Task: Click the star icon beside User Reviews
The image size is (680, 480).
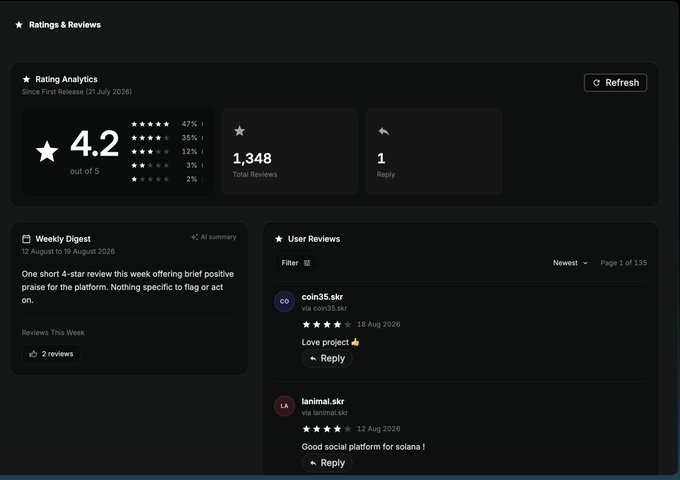Action: [278, 239]
